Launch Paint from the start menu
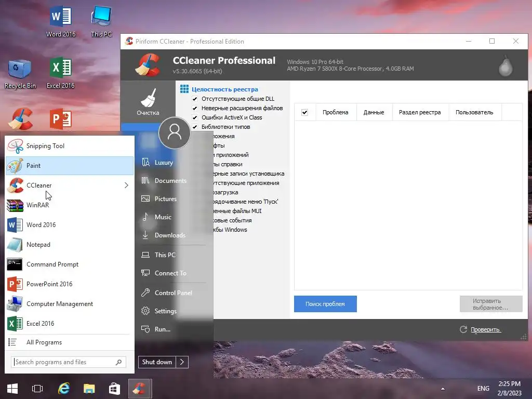 tap(70, 166)
